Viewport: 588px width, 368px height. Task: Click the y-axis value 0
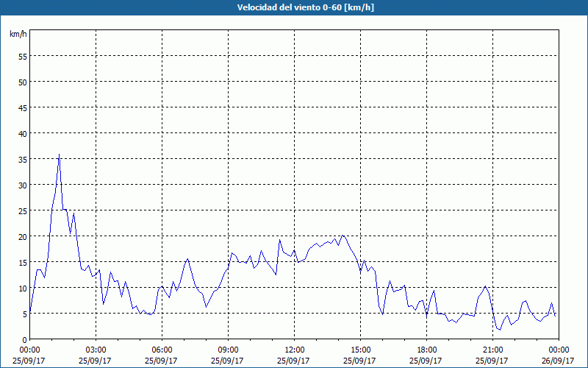pyautogui.click(x=25, y=340)
